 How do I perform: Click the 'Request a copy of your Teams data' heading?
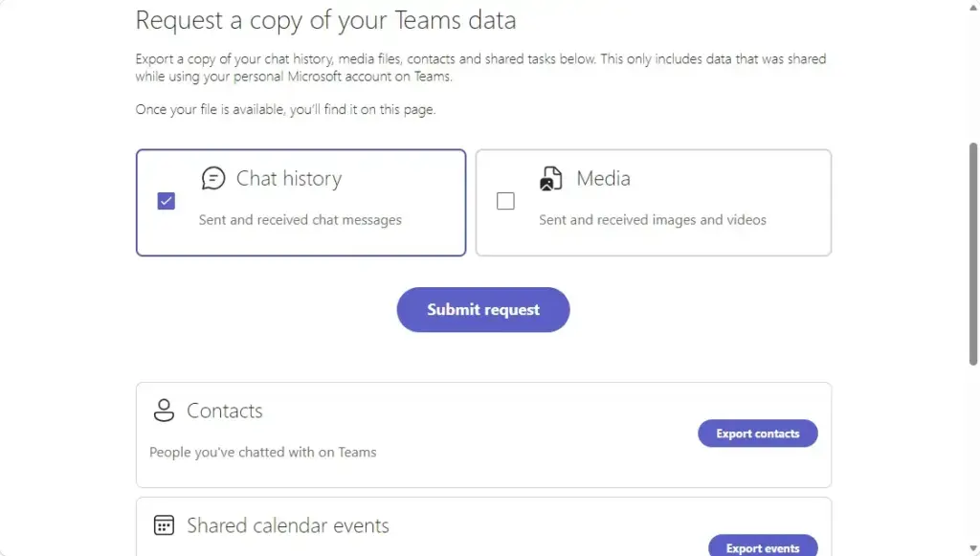coord(325,20)
